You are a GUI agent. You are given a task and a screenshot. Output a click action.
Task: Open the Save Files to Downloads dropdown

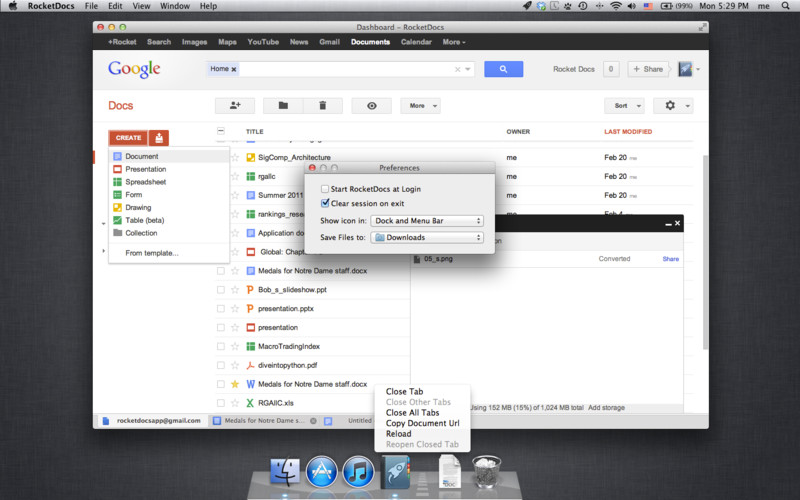click(427, 237)
